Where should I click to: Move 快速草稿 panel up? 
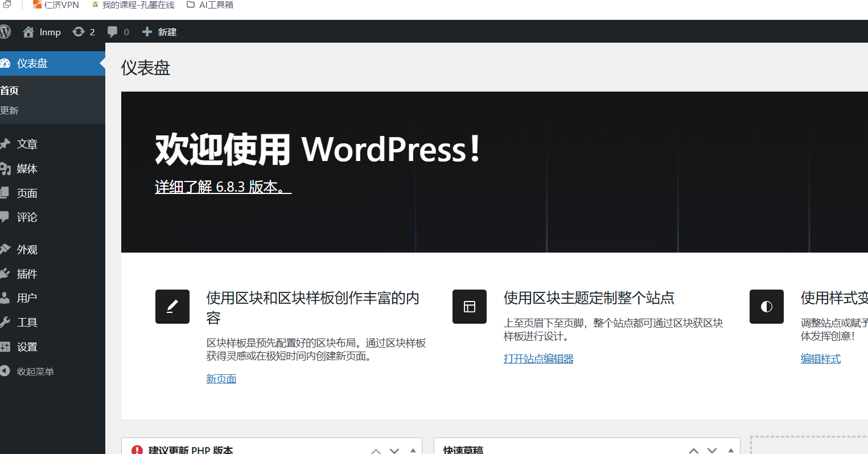[694, 450]
